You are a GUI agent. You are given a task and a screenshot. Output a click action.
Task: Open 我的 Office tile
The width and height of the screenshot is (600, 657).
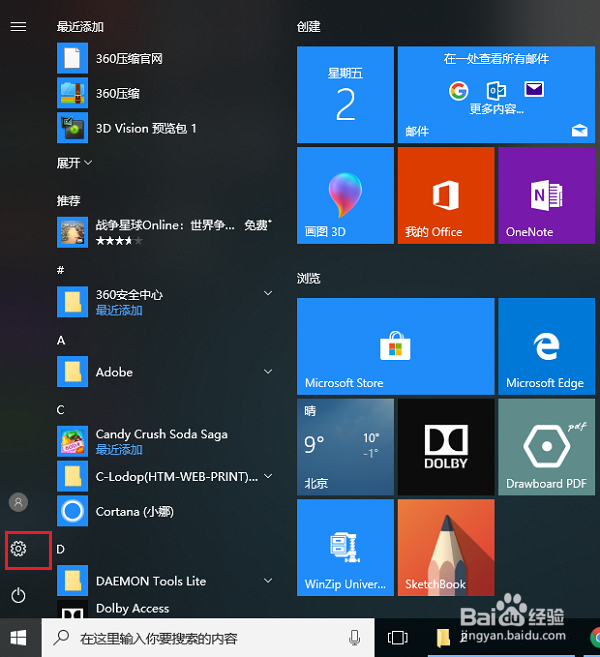(x=446, y=195)
